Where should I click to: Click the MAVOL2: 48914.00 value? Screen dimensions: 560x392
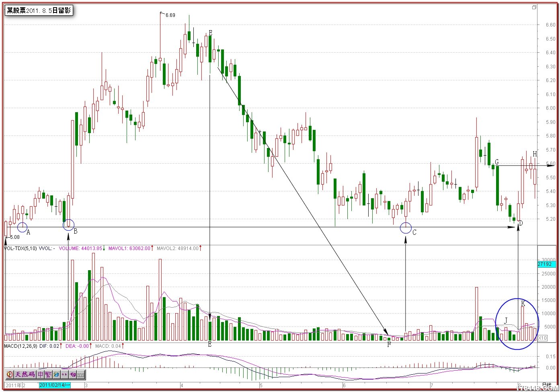coord(177,248)
